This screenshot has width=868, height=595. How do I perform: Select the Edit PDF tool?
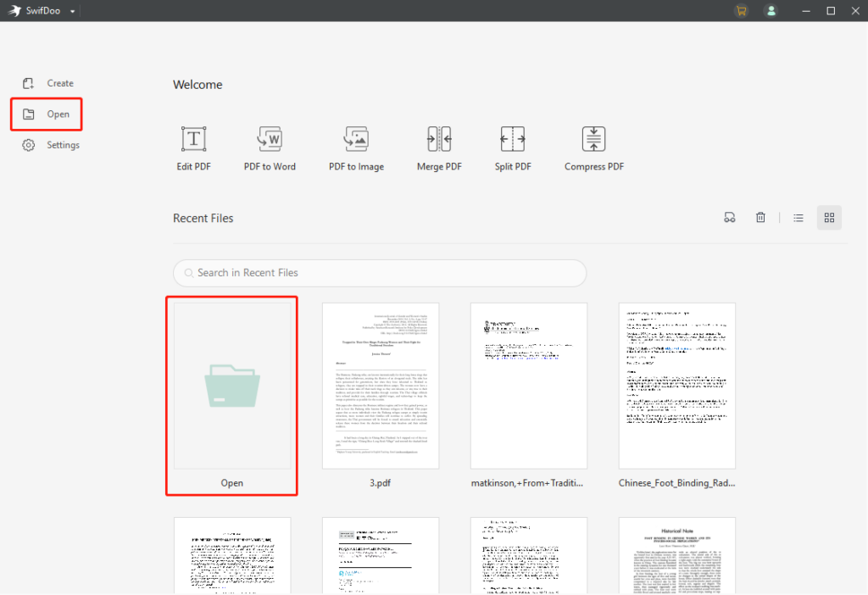tap(193, 147)
